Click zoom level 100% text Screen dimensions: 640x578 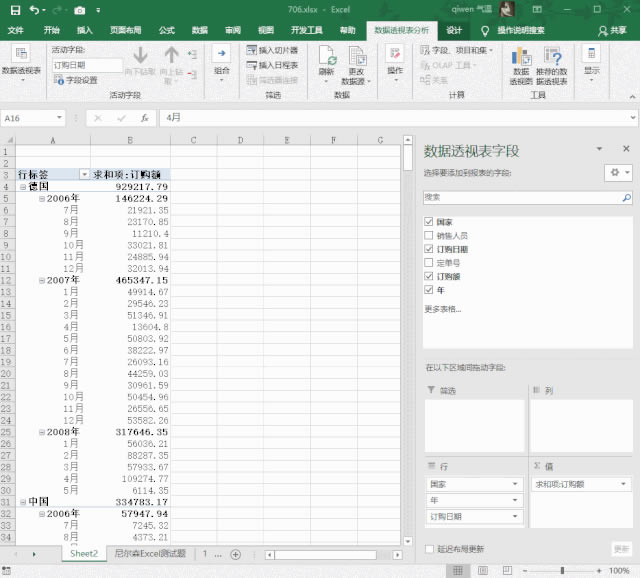(619, 571)
